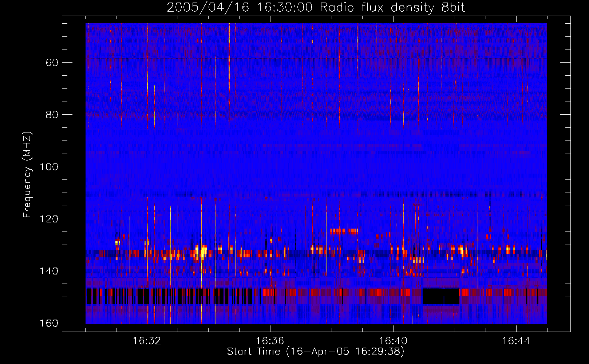Click the orange burst near 125 MHz at 16:38

point(344,231)
